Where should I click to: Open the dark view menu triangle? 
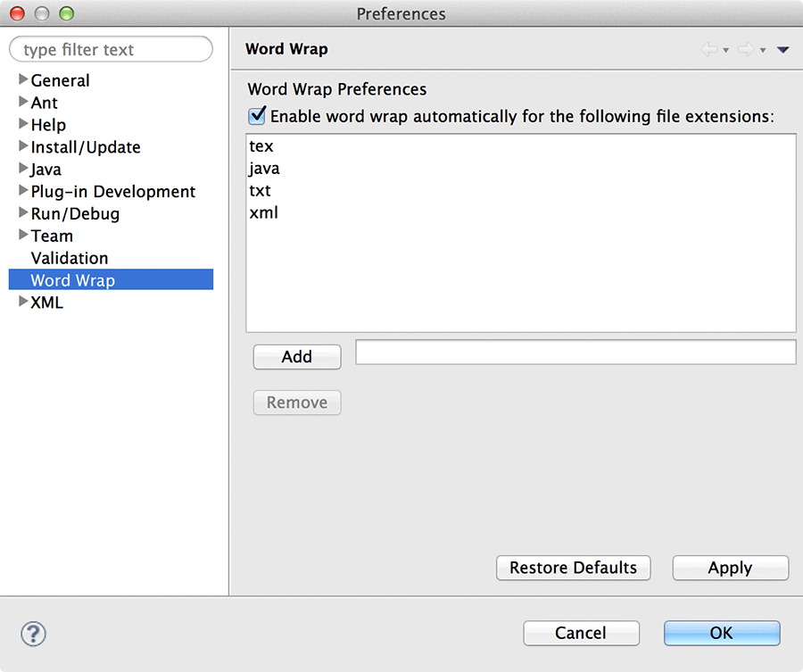tap(782, 50)
